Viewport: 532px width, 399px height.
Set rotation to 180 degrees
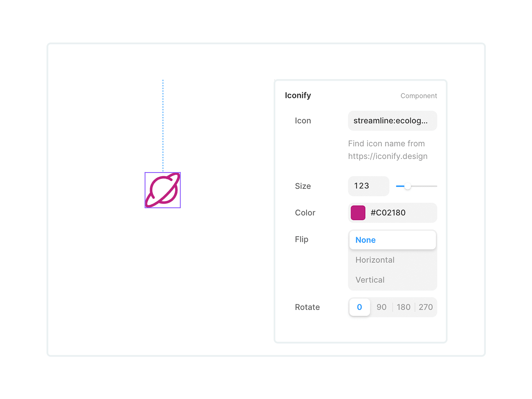[403, 307]
